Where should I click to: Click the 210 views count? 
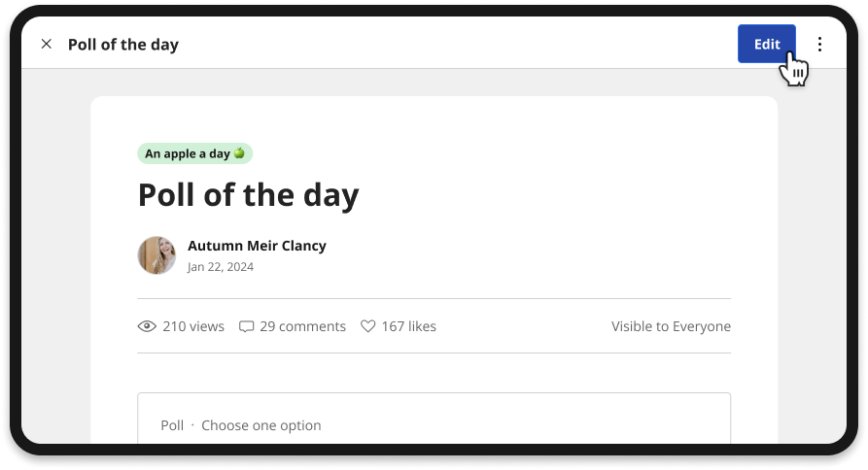point(193,326)
